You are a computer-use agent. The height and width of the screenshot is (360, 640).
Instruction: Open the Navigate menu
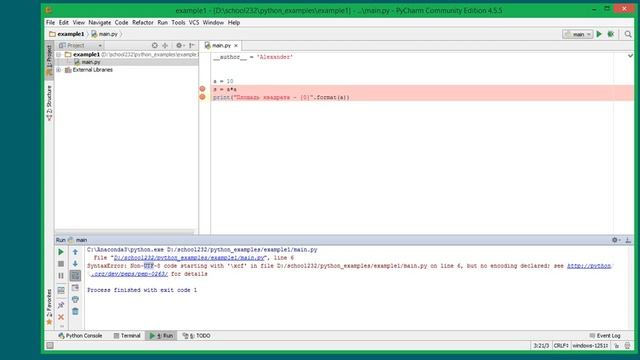coord(100,22)
